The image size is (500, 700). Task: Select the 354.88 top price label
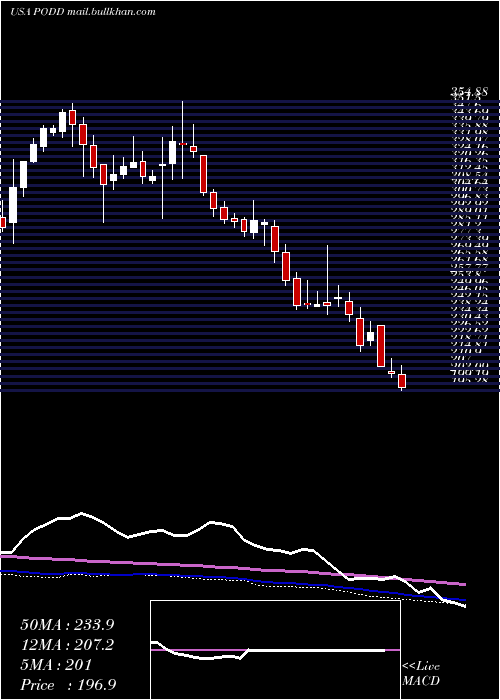point(469,92)
